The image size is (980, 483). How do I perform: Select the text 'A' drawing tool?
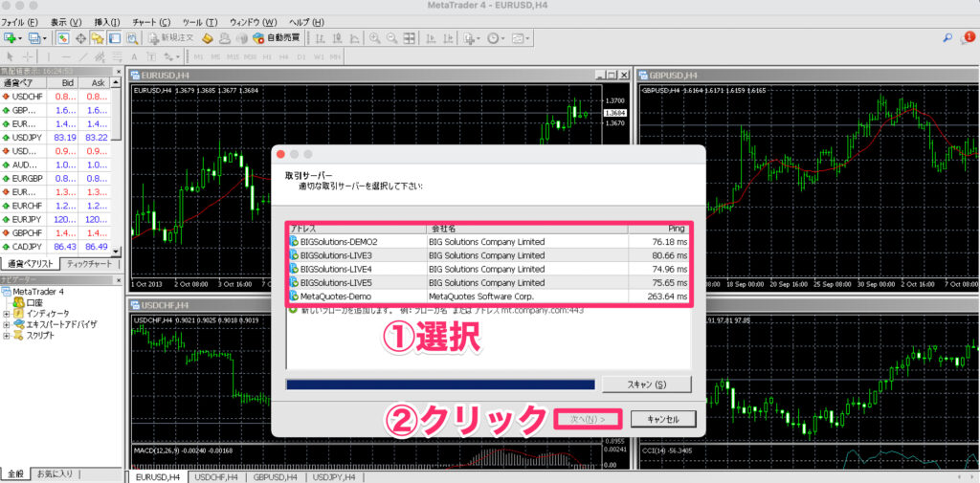(134, 56)
